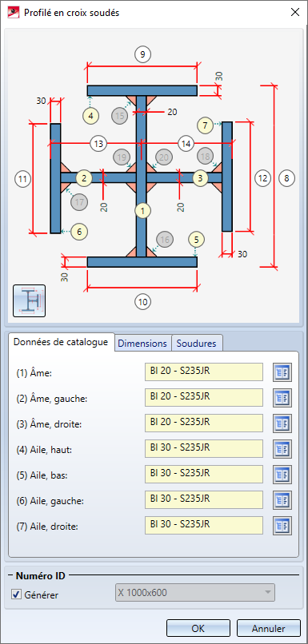This screenshot has width=308, height=644.
Task: Click the profile preview button below the diagram
Action: [x=29, y=300]
